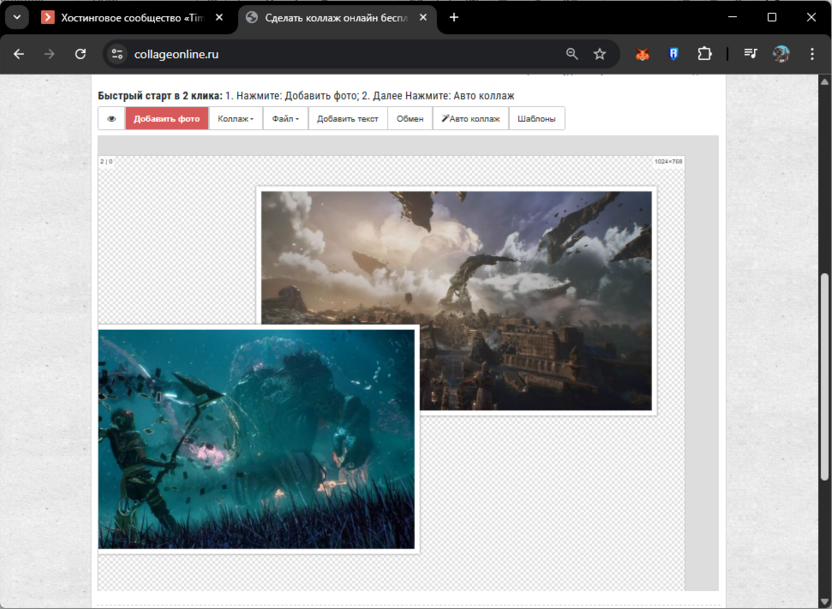Viewport: 832px width, 609px height.
Task: Switch to the Хостинговое сообщество tab
Action: pos(130,17)
